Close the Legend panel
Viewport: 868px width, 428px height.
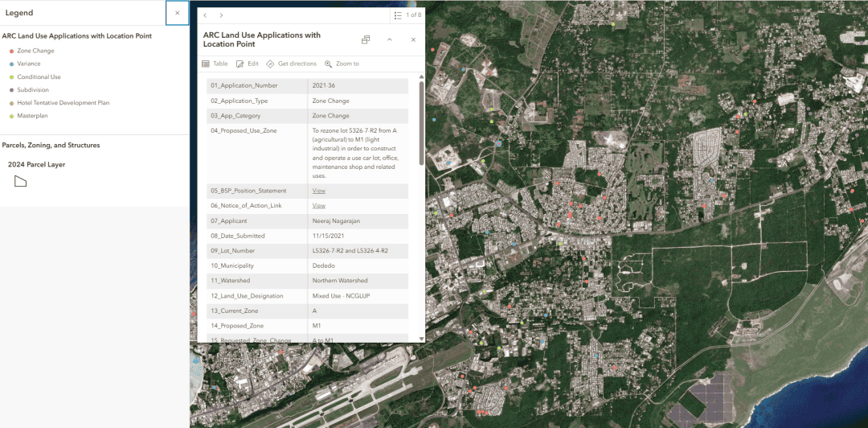(x=177, y=13)
